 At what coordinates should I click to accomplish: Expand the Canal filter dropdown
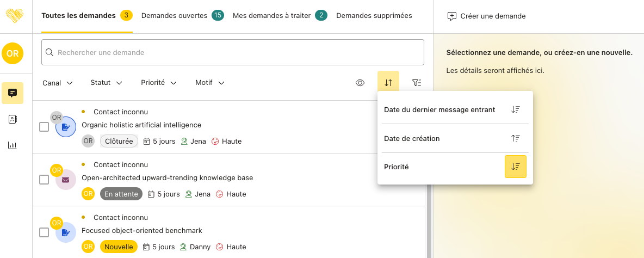click(58, 83)
